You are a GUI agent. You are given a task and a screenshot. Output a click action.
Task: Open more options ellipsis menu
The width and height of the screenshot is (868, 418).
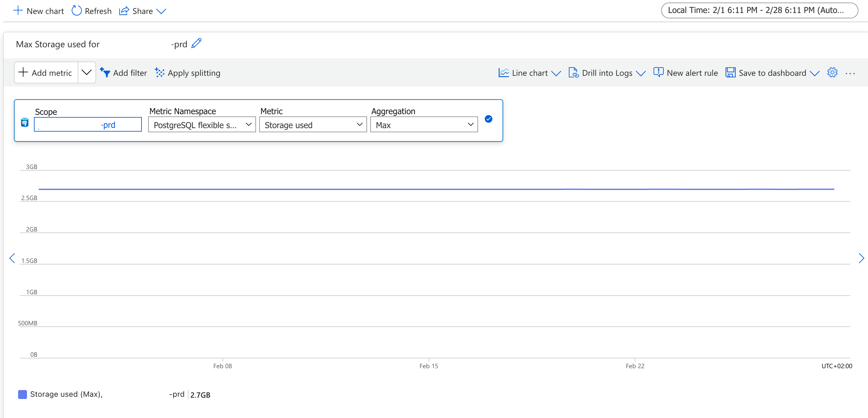tap(850, 74)
